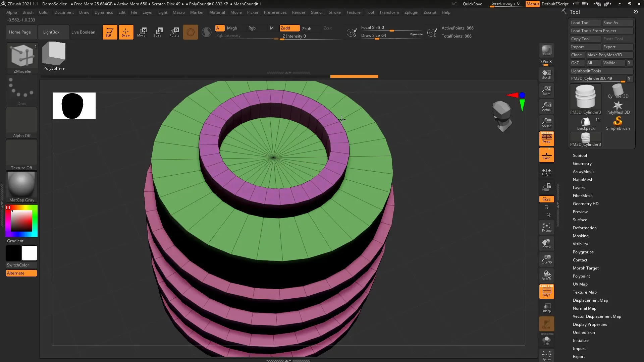
Task: Toggle Transp transparency mode
Action: click(x=546, y=308)
